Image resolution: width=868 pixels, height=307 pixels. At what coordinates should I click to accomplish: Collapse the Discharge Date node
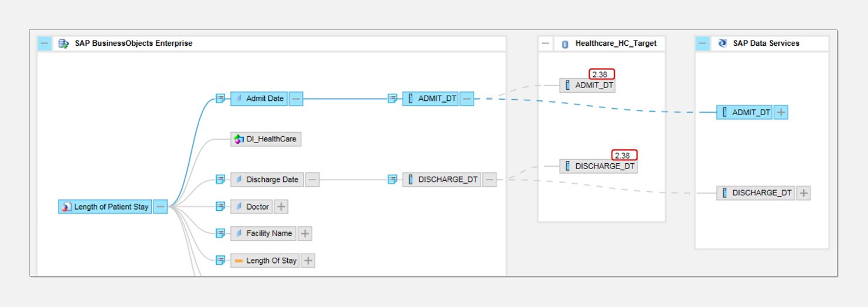coord(312,180)
